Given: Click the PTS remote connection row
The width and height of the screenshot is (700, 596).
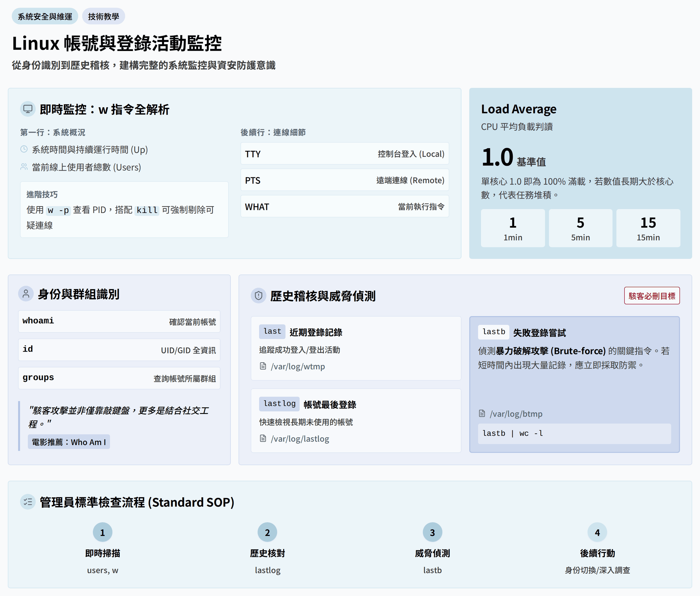Looking at the screenshot, I should point(344,180).
